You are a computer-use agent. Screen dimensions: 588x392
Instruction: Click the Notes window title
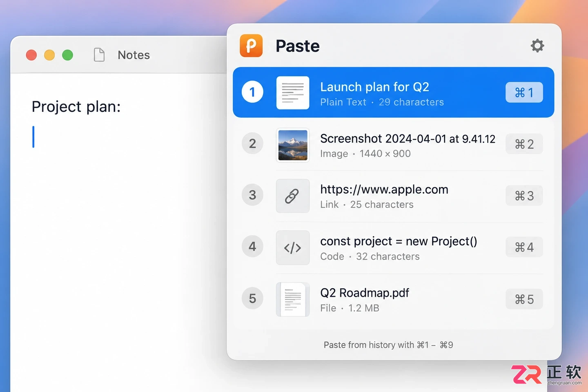click(134, 55)
